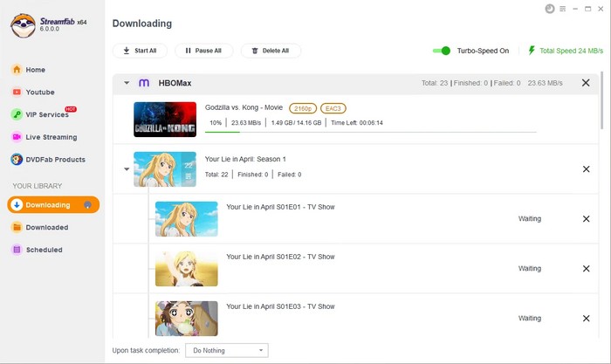Click the EAC3 audio badge
Image resolution: width=611 pixels, height=364 pixels.
click(x=333, y=108)
